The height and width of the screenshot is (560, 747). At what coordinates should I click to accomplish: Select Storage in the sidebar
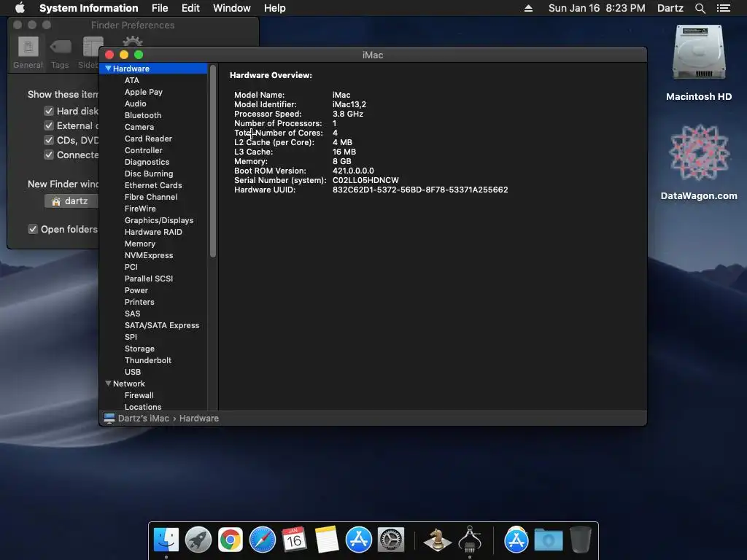tap(139, 349)
